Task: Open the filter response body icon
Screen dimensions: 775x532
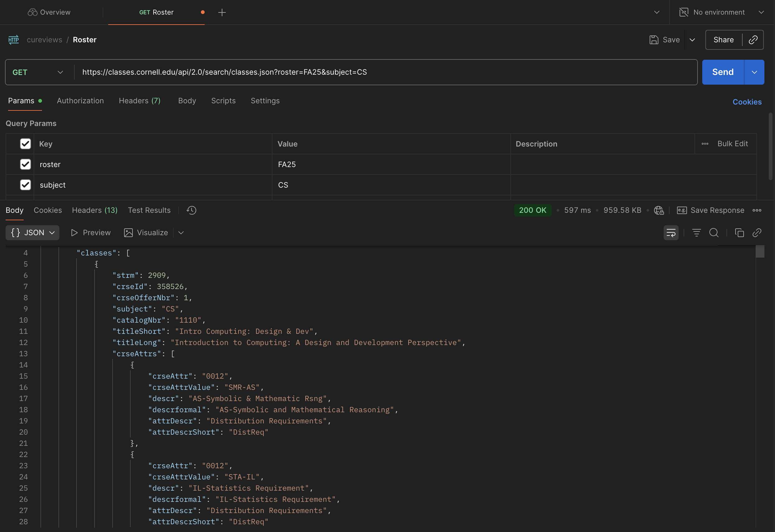Action: click(x=696, y=232)
